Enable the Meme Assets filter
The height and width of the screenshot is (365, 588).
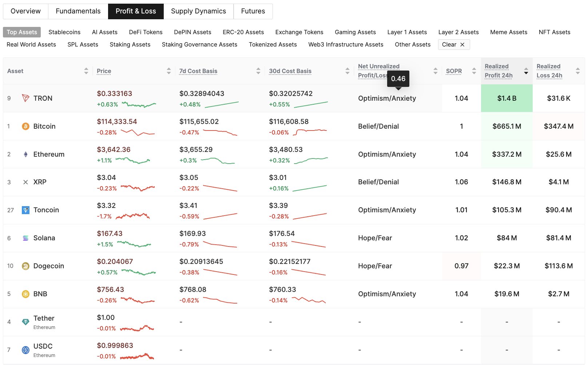coord(508,32)
